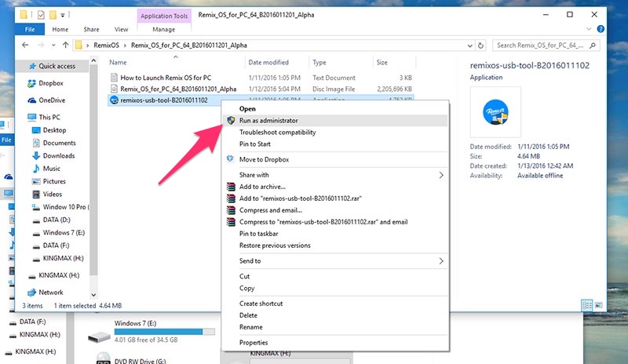This screenshot has width=628, height=364.
Task: Click Windows 7 (E:) drive usage bar in background window
Action: 165,332
